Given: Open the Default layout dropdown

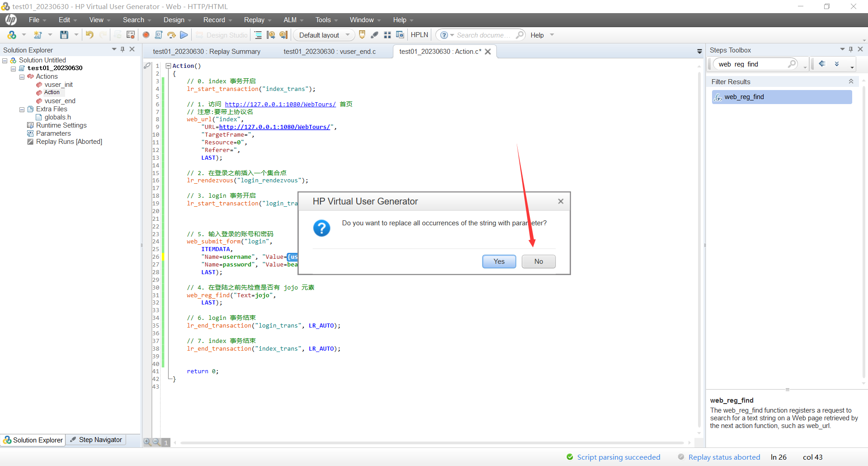Looking at the screenshot, I should [x=324, y=35].
